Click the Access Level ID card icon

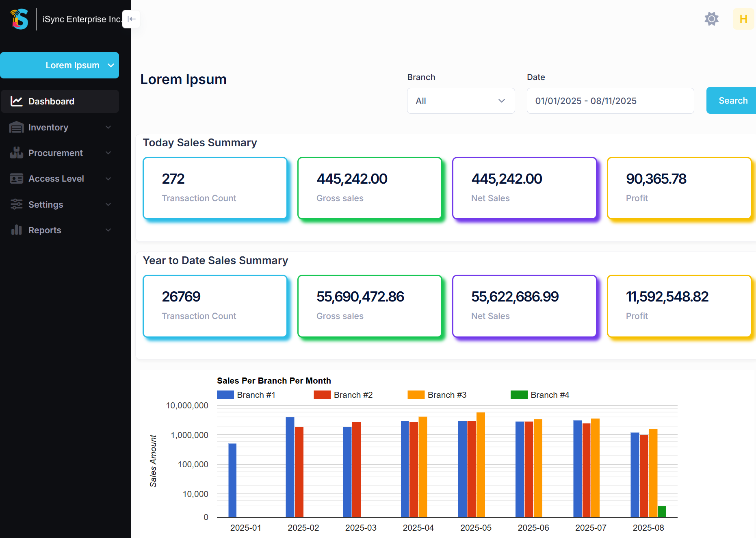16,179
